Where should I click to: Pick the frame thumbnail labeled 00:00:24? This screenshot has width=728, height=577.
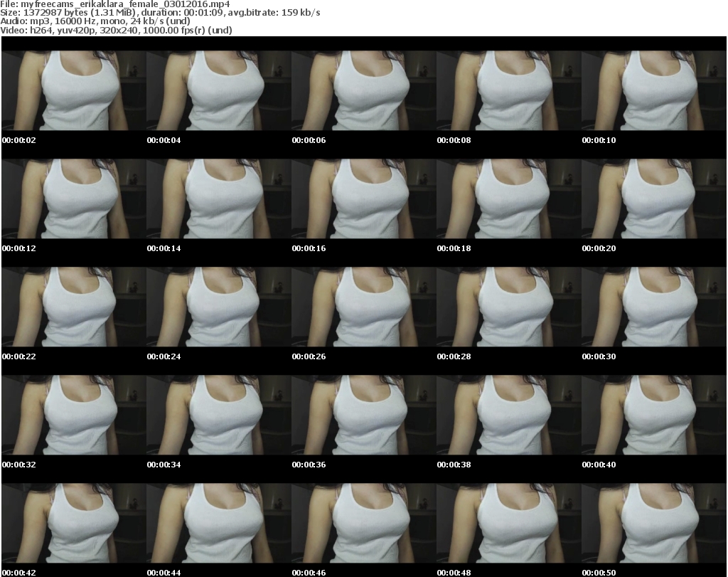pos(219,307)
